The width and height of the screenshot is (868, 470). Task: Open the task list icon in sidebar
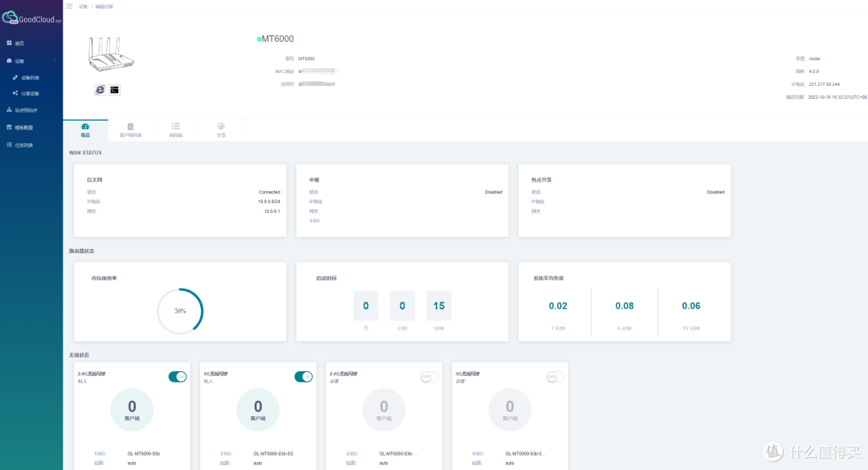[9, 145]
